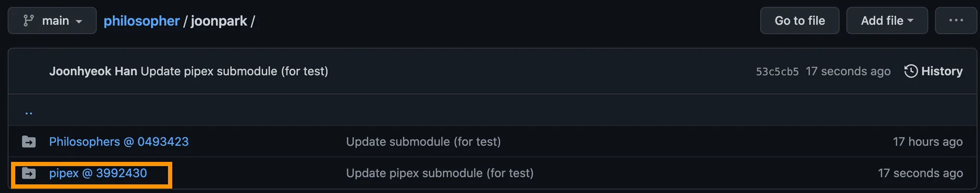
Task: Open the latest commit message in the header
Action: 234,71
